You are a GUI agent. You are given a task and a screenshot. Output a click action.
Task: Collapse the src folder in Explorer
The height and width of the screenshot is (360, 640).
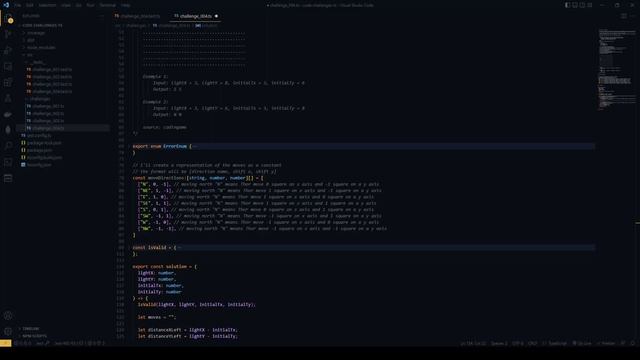pos(30,55)
